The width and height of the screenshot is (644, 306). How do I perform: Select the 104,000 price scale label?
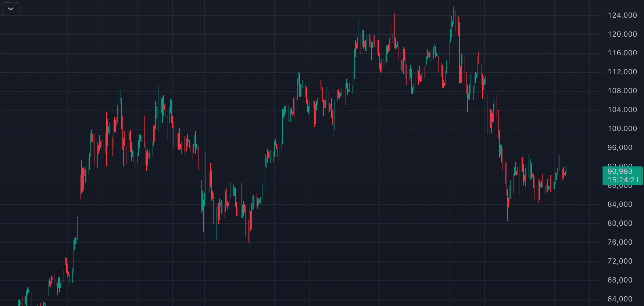pos(622,110)
